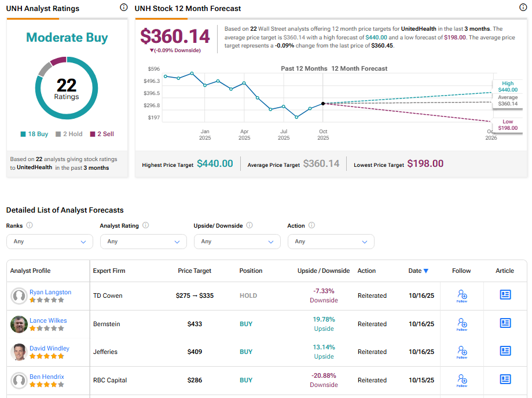
Task: Open the Upside/ Downside filter dropdown
Action: pos(237,242)
